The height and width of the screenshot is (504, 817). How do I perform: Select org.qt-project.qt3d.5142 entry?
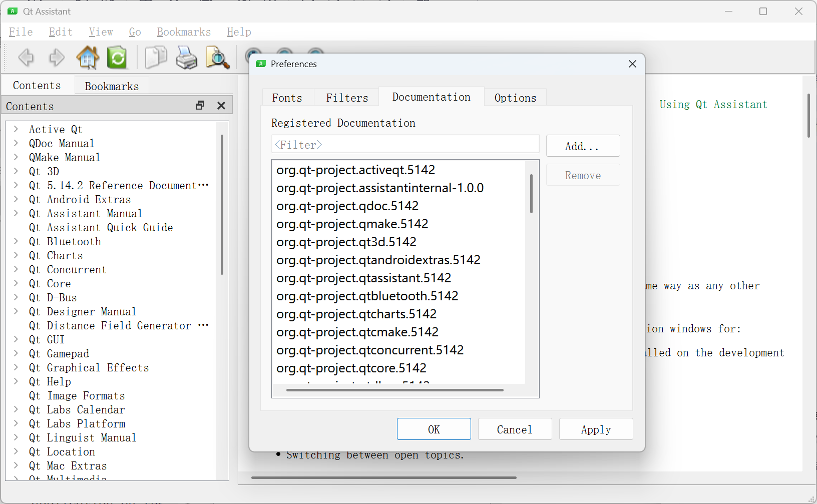[x=398, y=242]
